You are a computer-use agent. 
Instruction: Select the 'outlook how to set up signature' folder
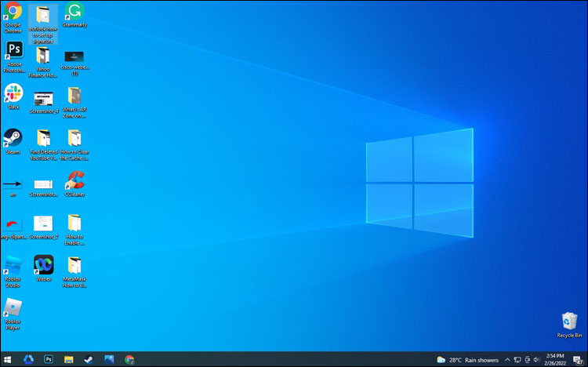click(43, 24)
